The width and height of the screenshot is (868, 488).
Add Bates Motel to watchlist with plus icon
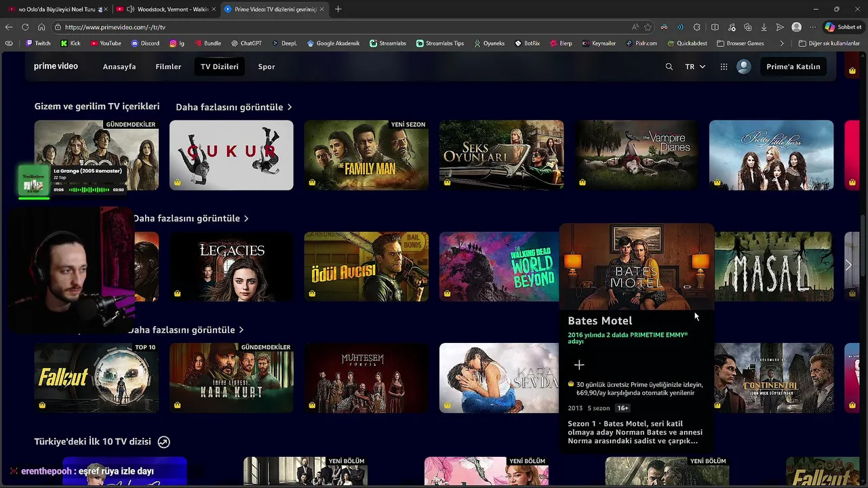click(579, 365)
